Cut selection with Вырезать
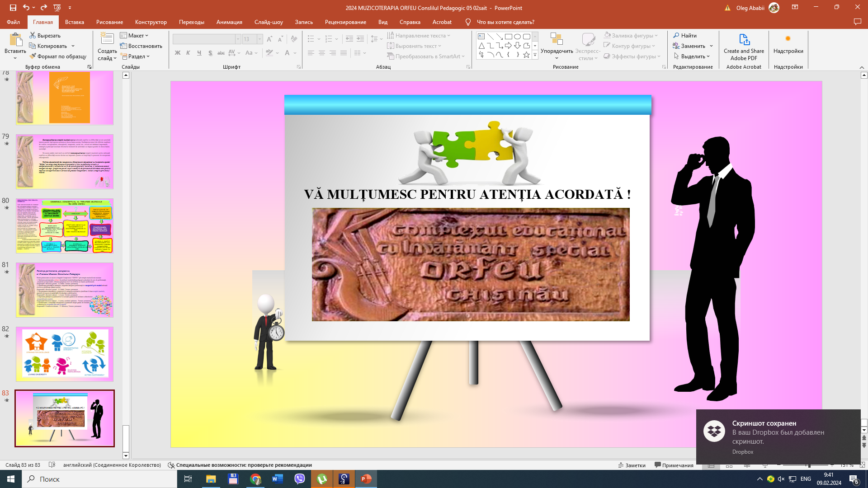 pos(45,35)
